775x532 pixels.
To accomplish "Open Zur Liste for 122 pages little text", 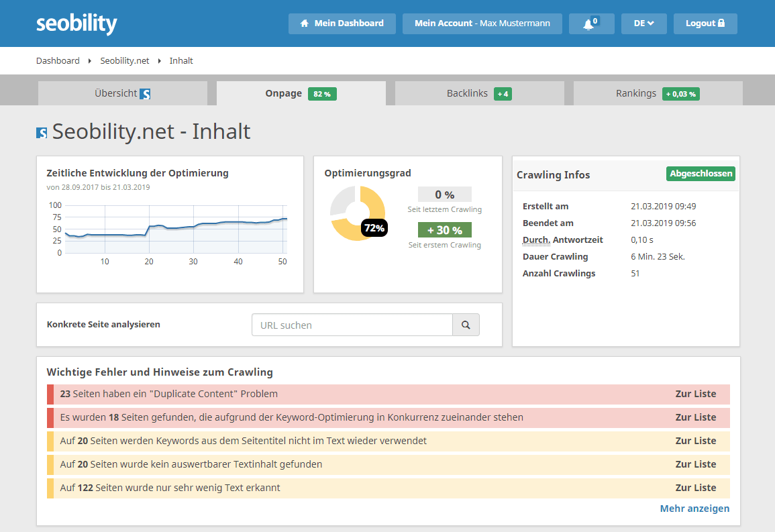I will coord(695,488).
